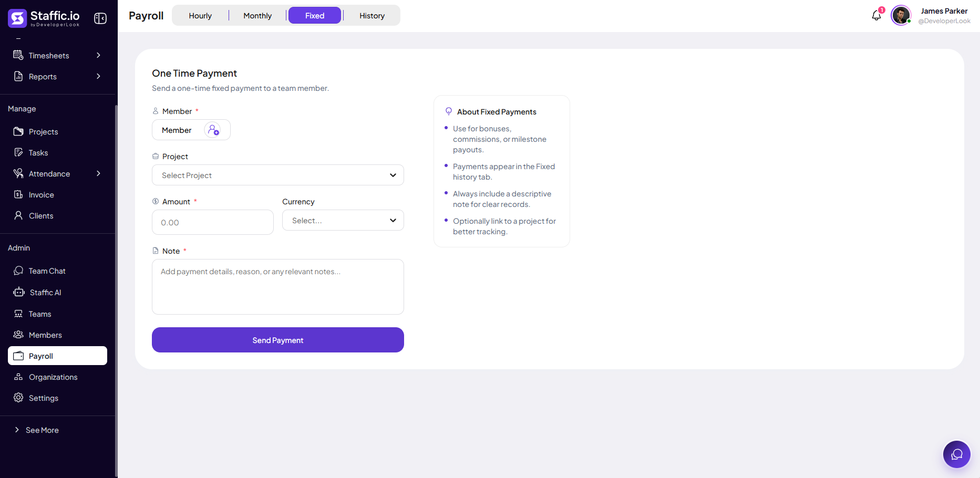980x478 pixels.
Task: Go to Settings in the sidebar
Action: (57, 398)
